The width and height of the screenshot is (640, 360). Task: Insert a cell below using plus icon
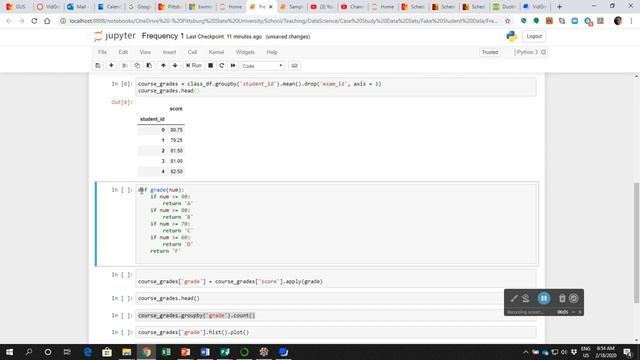coord(111,66)
